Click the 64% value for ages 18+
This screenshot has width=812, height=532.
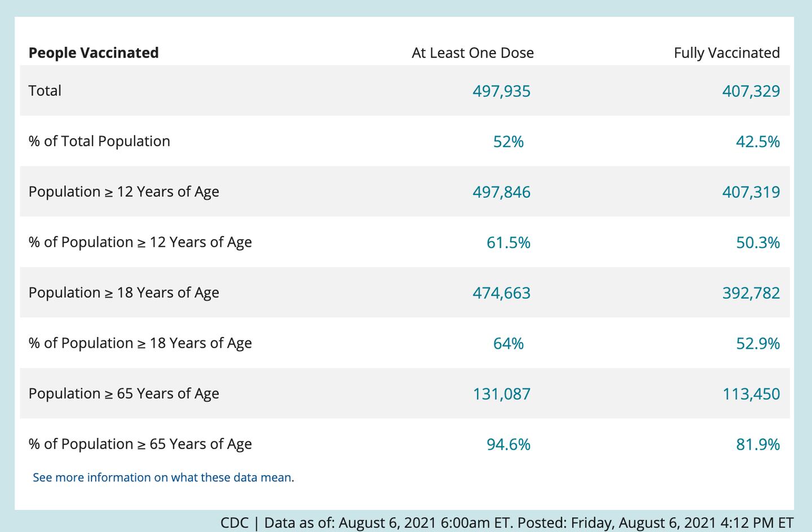(x=508, y=343)
